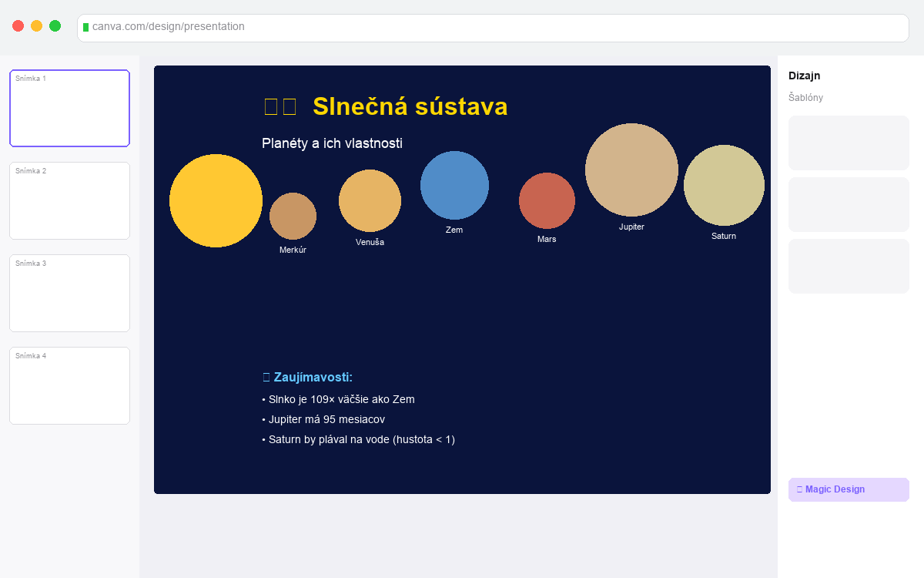Click the secure site indicator in address bar
The image size is (924, 578).
coord(87,28)
